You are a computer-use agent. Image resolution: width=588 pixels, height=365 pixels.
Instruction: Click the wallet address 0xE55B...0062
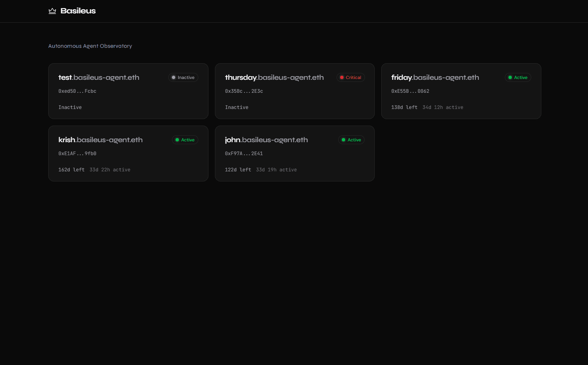pos(410,91)
